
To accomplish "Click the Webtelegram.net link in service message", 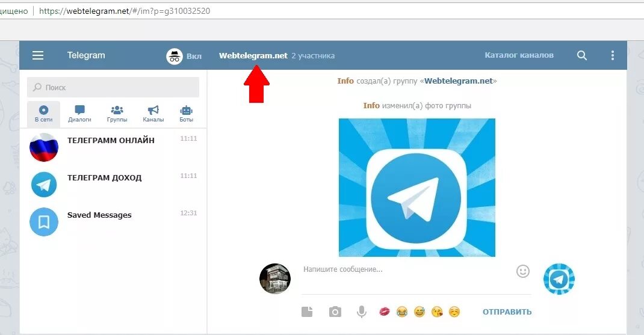I will tap(459, 81).
